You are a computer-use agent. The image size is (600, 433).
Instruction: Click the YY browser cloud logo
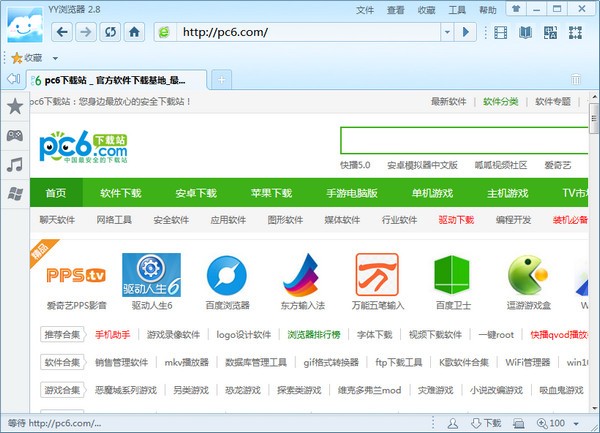25,24
